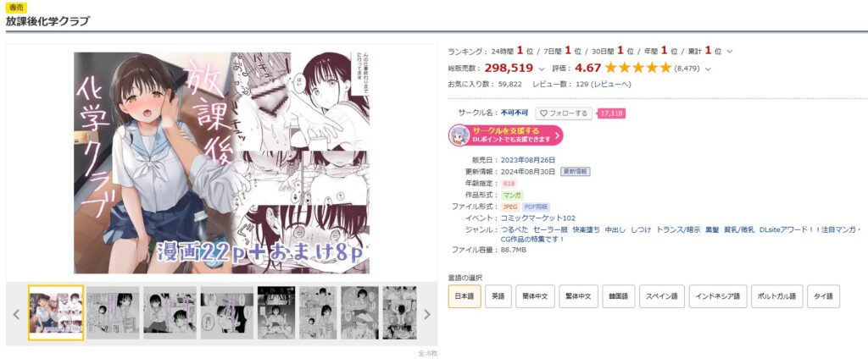Click the 更新情報 update info button
The image size is (868, 364).
click(x=576, y=172)
